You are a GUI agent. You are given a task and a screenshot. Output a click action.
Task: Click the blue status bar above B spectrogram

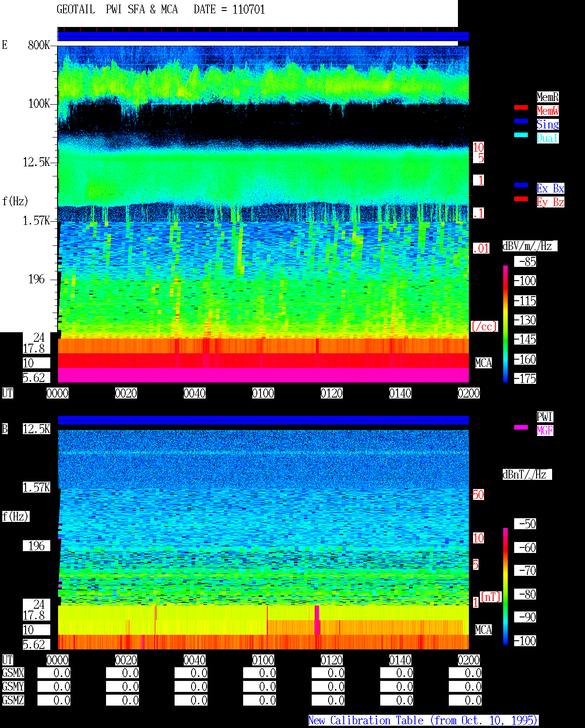point(263,420)
